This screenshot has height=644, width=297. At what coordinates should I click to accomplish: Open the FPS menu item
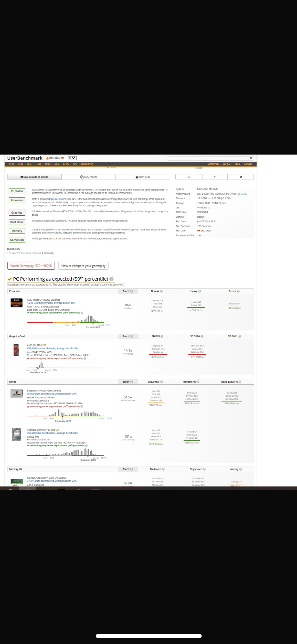75,164
